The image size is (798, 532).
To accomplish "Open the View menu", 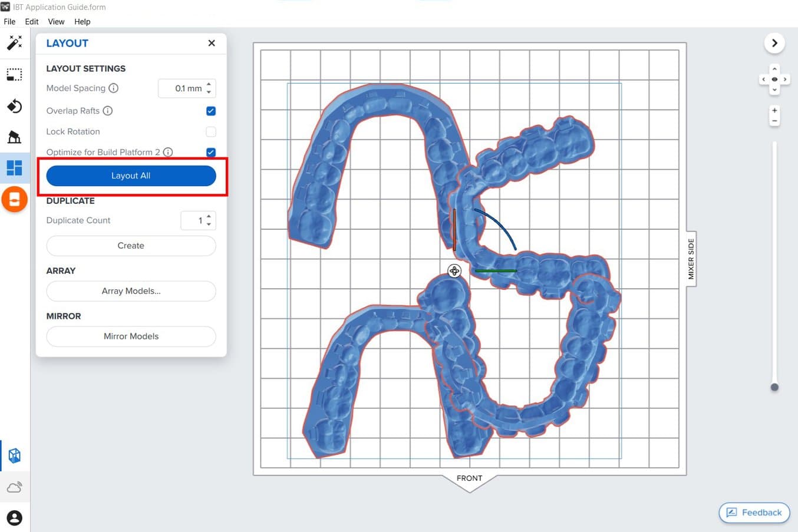I will pos(56,21).
